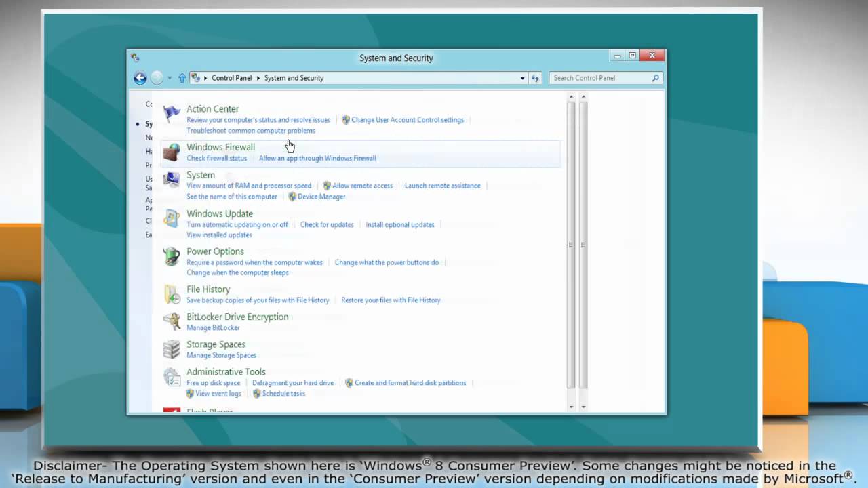The image size is (868, 488).
Task: Expand the breadcrumb arrow after Control Panel
Action: pos(258,78)
